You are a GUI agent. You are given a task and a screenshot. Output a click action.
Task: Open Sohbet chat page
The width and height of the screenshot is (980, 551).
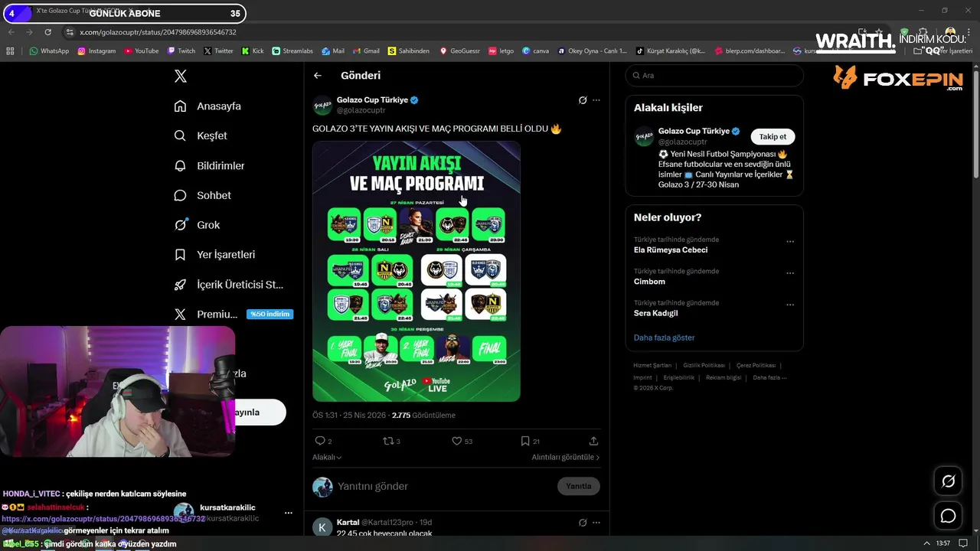coord(202,195)
